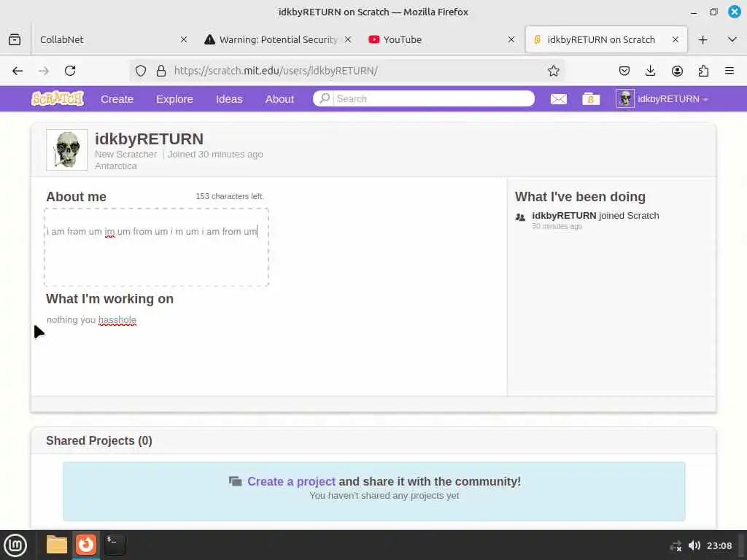Open the About menu item
The image size is (747, 560).
coord(279,99)
